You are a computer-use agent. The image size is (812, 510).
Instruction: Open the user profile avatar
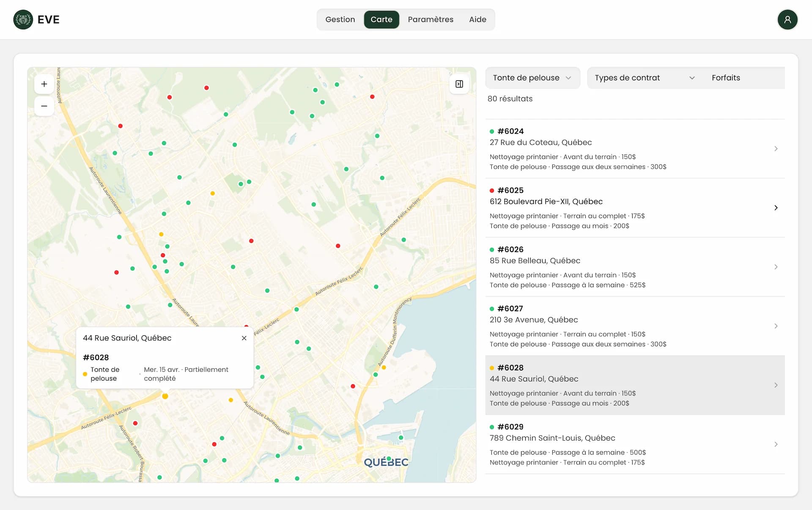[x=787, y=19]
